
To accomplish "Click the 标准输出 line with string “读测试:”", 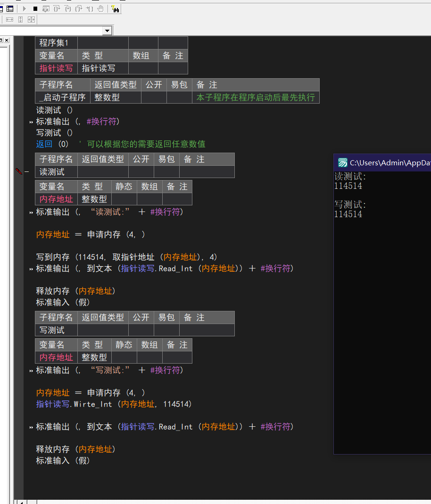I will [x=109, y=212].
